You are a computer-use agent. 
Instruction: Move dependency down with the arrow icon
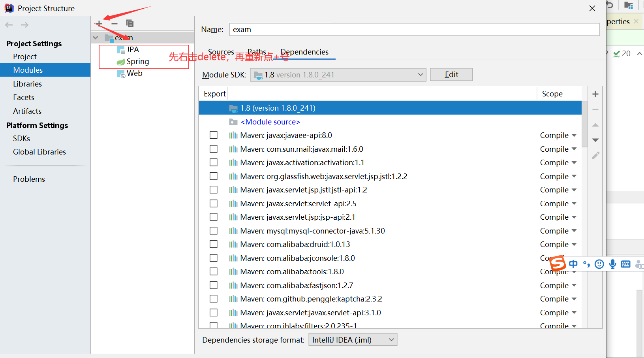click(x=595, y=140)
